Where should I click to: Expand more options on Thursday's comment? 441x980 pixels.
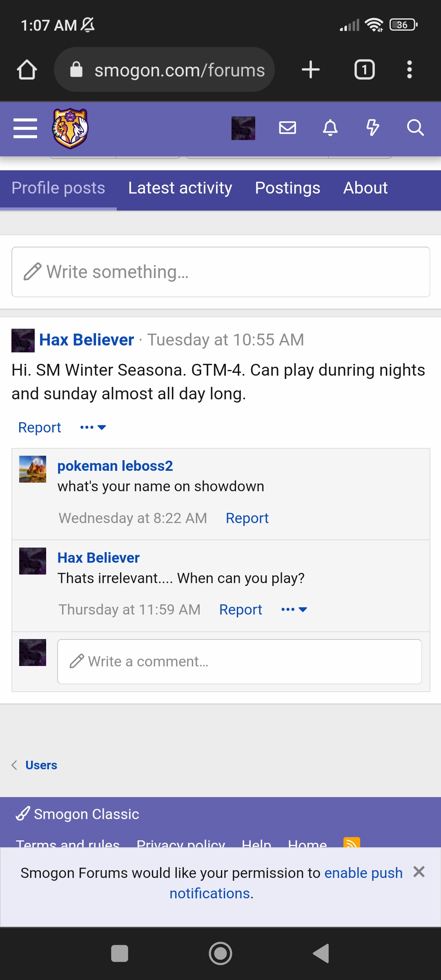coord(294,610)
